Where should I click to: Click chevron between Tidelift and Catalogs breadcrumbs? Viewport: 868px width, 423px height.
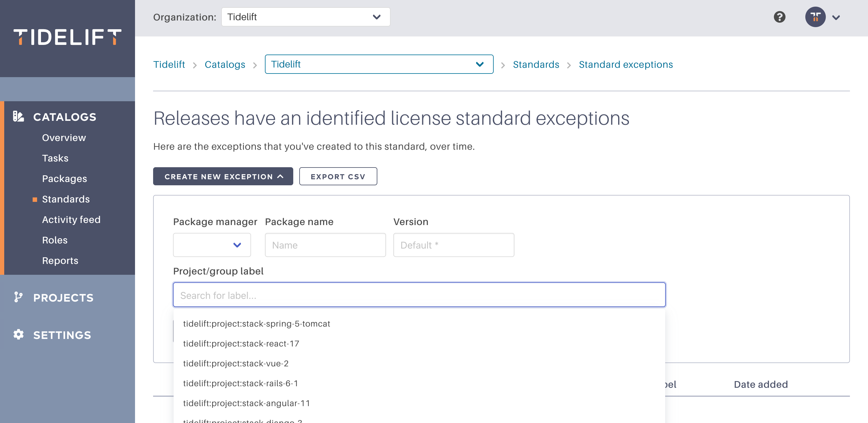tap(195, 65)
